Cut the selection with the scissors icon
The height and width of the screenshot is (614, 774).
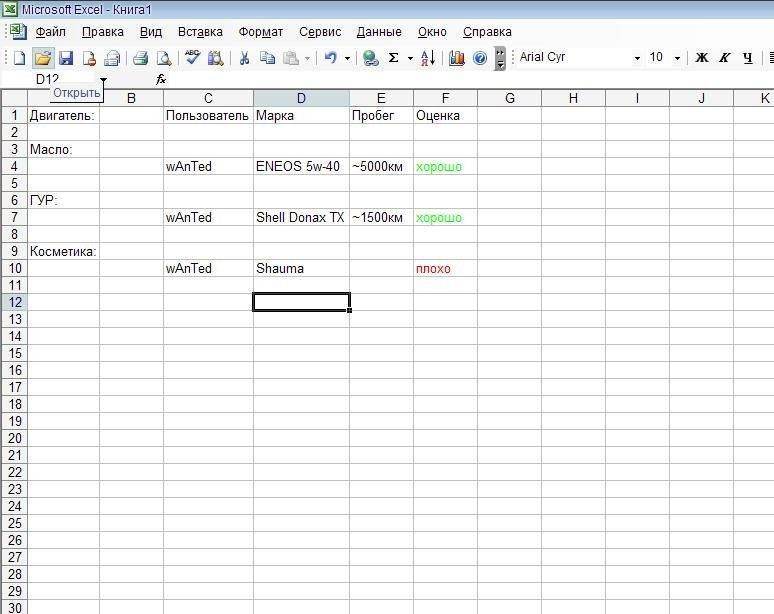tap(243, 58)
